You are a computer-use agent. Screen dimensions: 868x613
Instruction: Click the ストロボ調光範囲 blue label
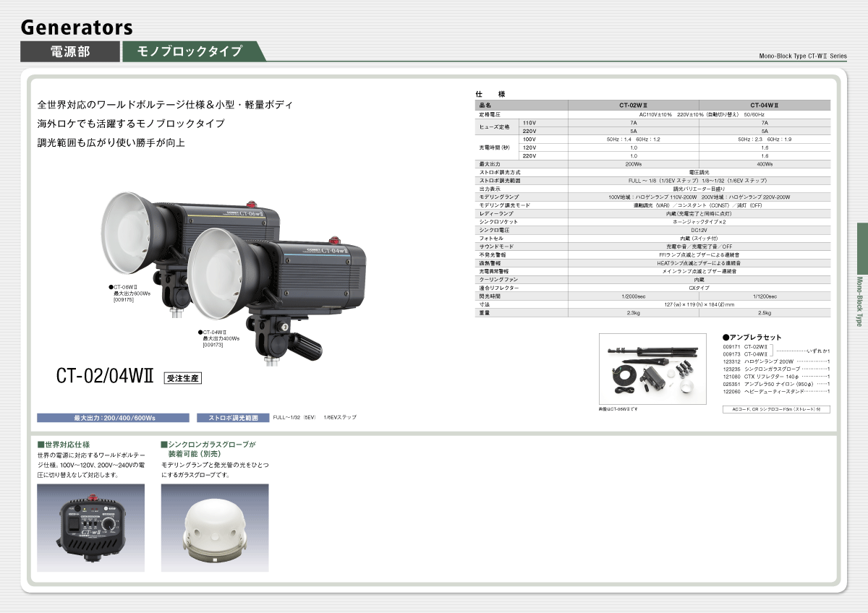[x=233, y=418]
